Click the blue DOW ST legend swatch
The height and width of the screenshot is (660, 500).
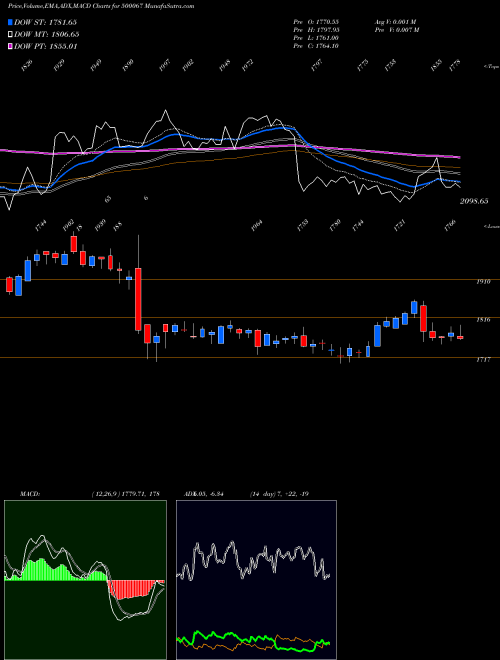(x=10, y=22)
